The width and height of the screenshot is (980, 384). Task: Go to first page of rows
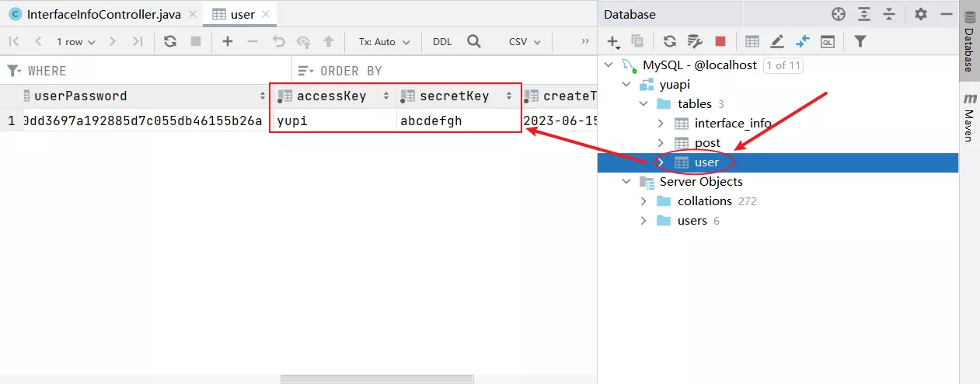tap(14, 42)
